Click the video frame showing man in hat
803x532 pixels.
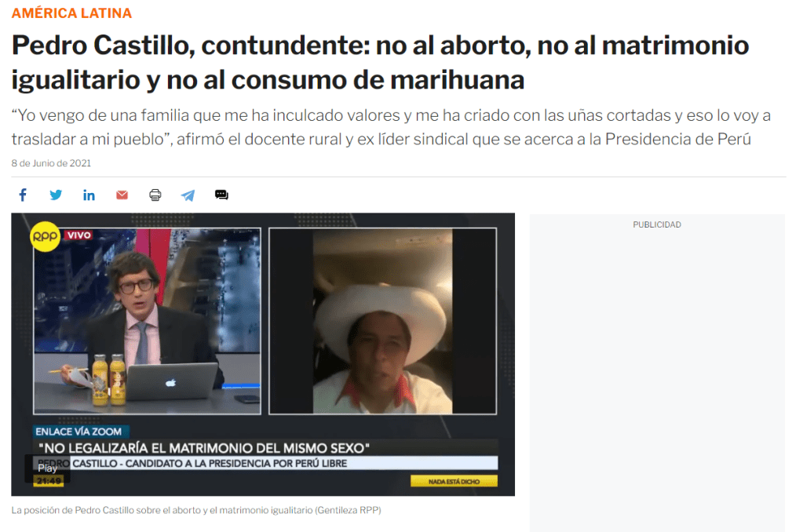pyautogui.click(x=382, y=321)
